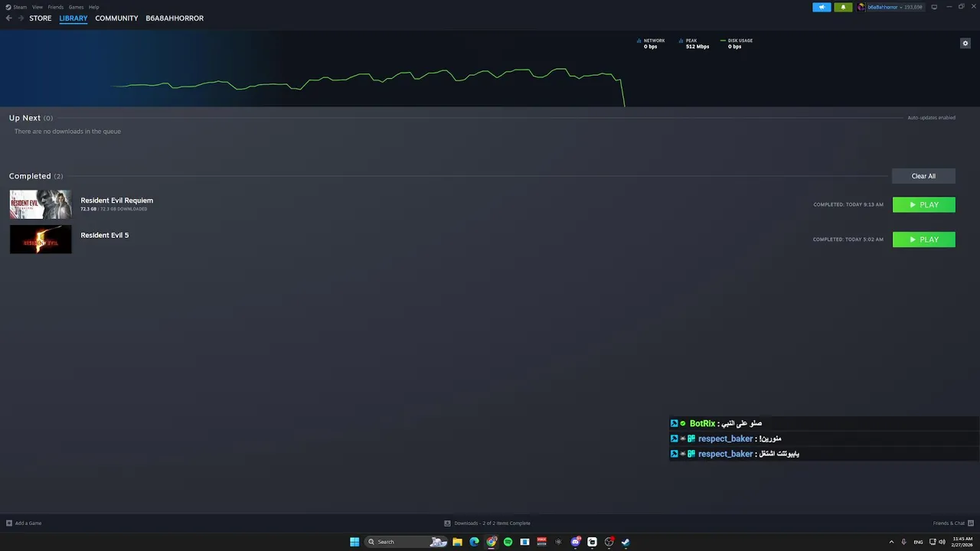
Task: Select the Resident Evil 5 title
Action: point(105,235)
